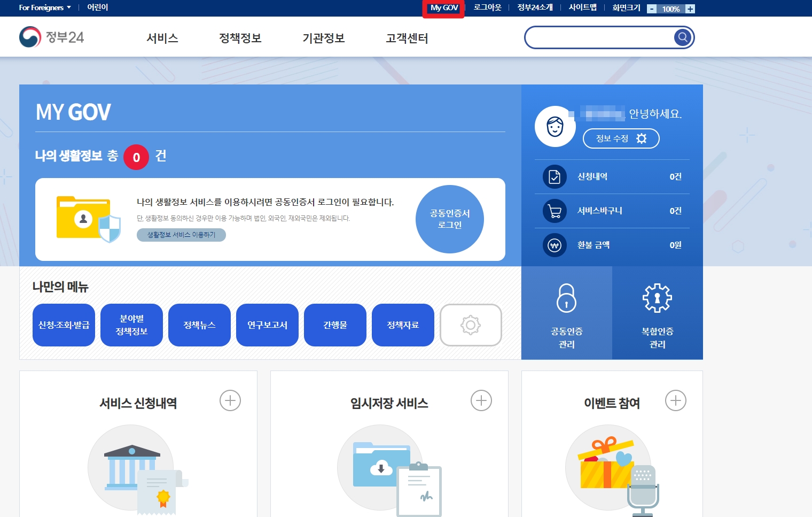Open 정책자료 menu tile
The height and width of the screenshot is (517, 812).
(403, 325)
